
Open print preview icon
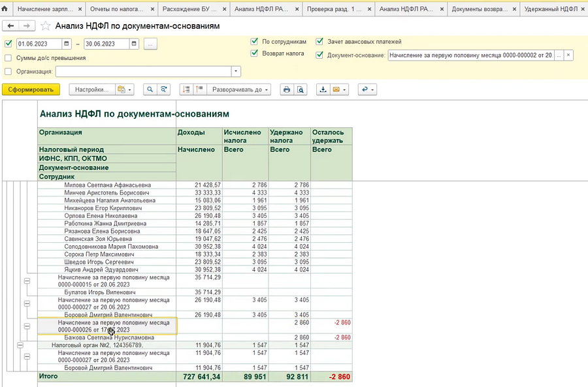coord(301,89)
